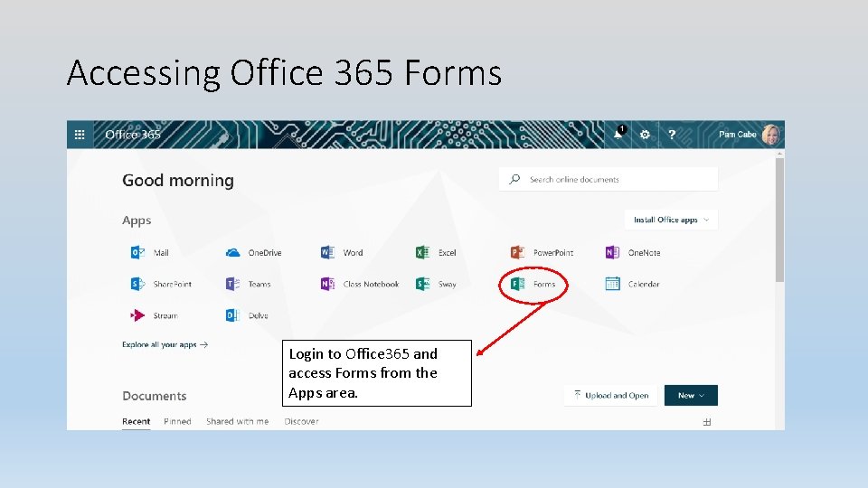Follow the Explore all your apps link

click(165, 344)
